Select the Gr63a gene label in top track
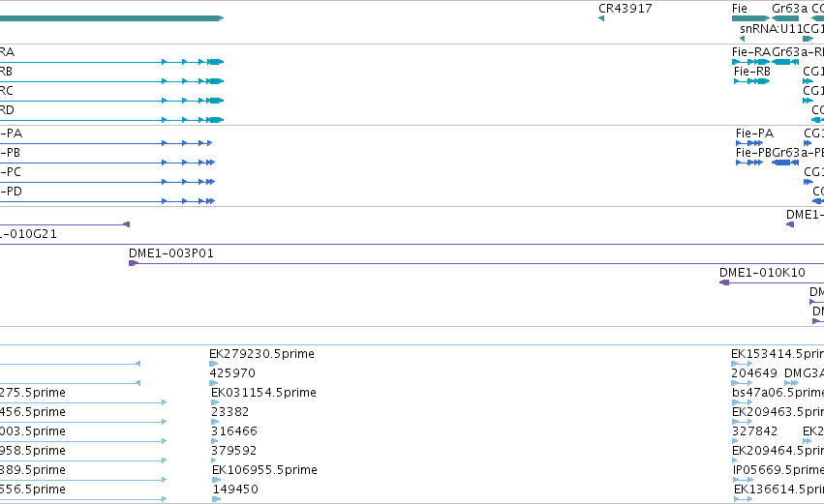This screenshot has width=824, height=504. pyautogui.click(x=789, y=9)
